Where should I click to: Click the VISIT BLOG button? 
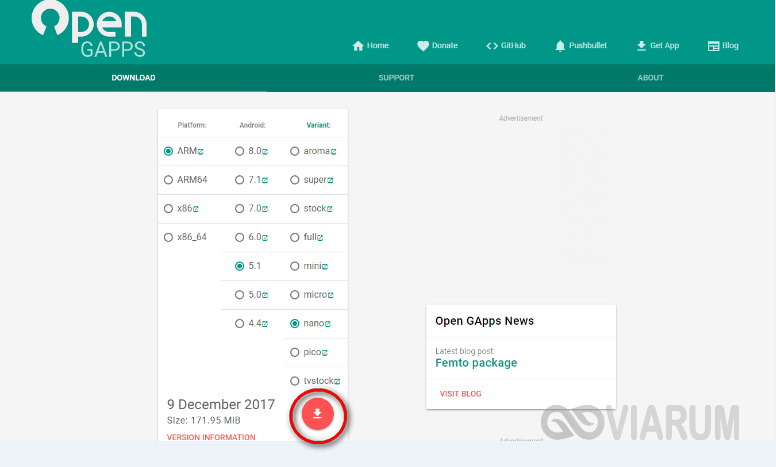click(x=460, y=394)
